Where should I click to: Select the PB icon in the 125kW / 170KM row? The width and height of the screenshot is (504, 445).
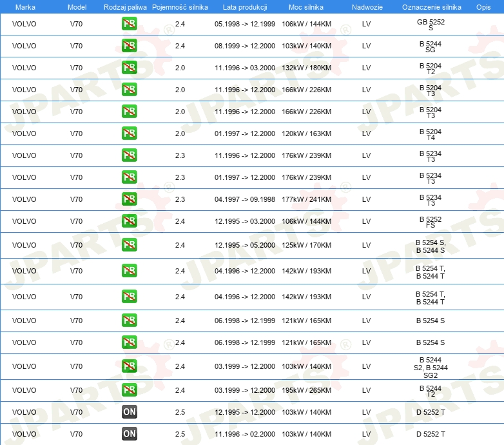click(x=130, y=245)
